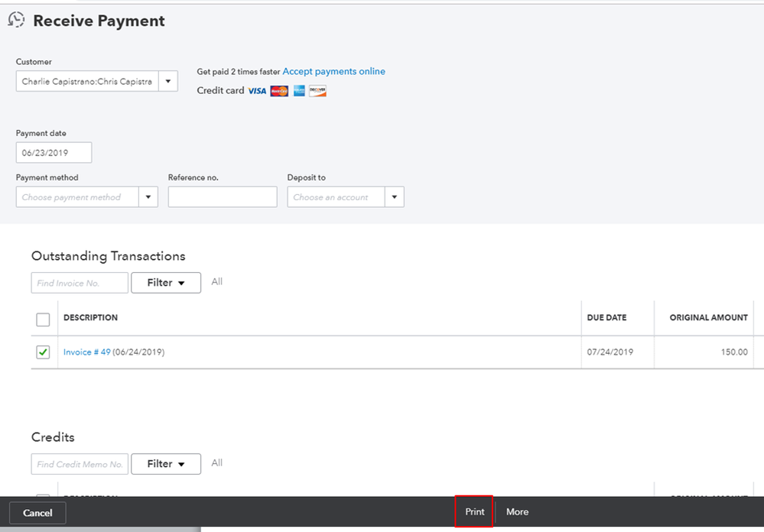Open the Customer dropdown arrow
The height and width of the screenshot is (532, 764).
(168, 81)
